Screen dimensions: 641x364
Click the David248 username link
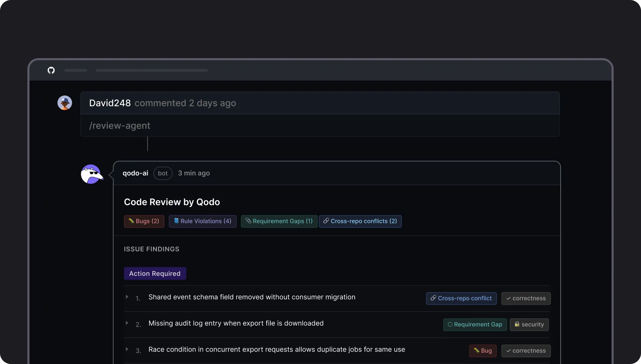click(110, 103)
